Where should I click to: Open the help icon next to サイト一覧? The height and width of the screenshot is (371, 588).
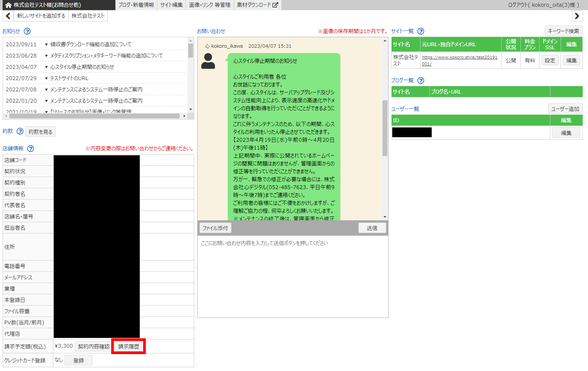point(421,32)
